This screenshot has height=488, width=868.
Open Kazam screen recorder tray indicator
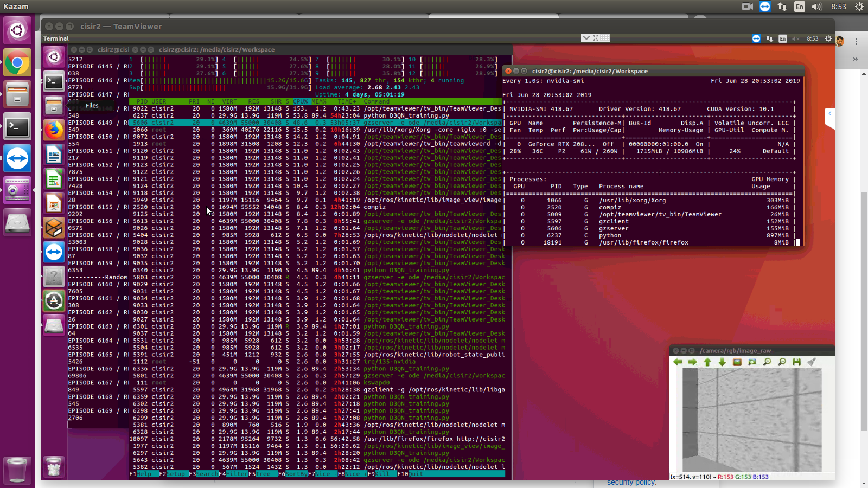click(747, 7)
